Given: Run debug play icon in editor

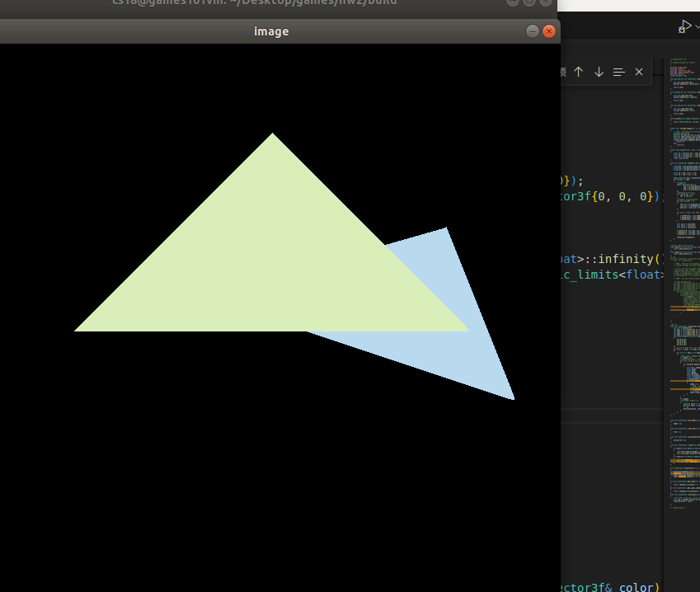Looking at the screenshot, I should (685, 26).
